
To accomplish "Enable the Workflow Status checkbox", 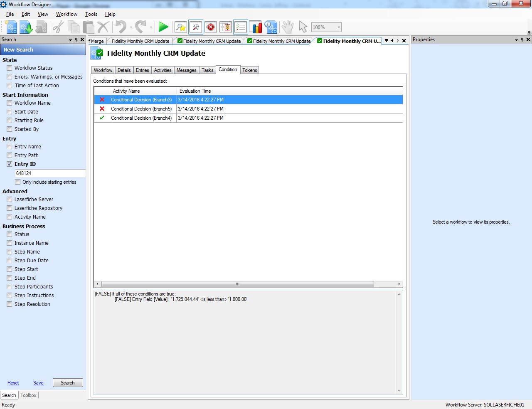I will tap(10, 68).
